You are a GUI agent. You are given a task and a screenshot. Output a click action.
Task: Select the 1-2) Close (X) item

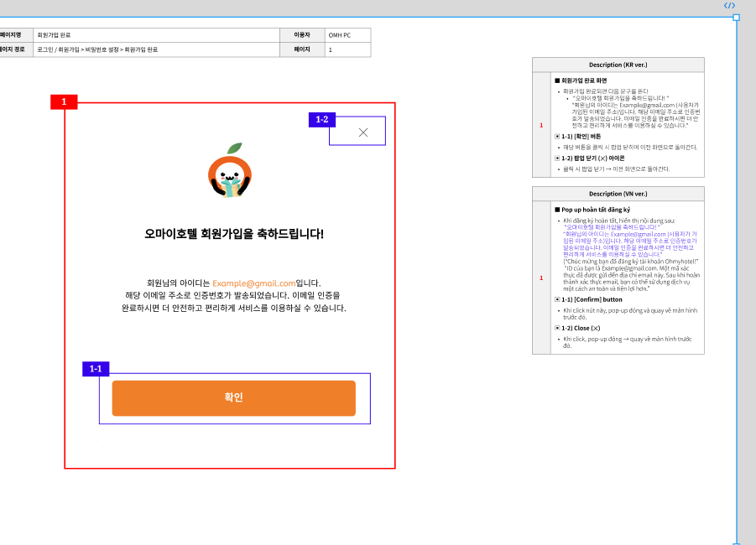(x=577, y=328)
